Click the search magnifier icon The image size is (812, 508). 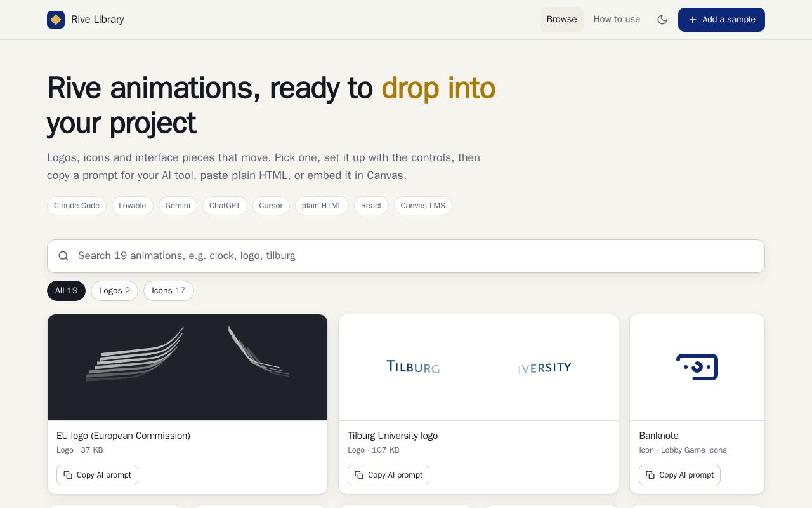[63, 256]
